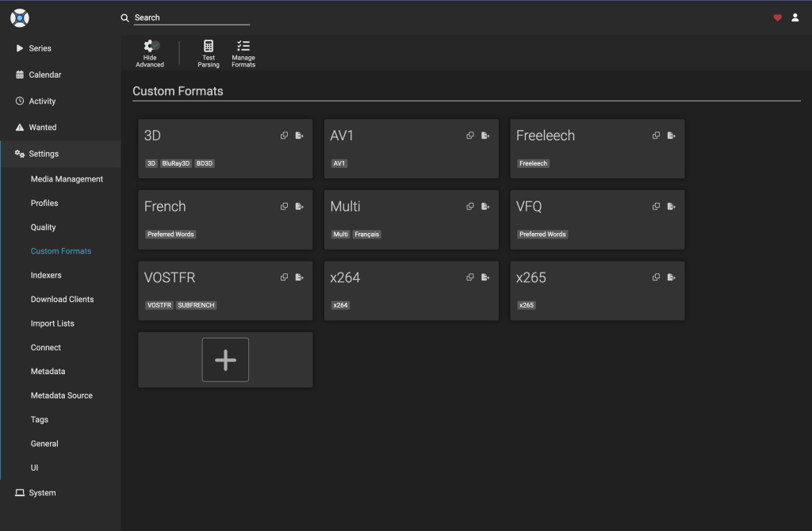Image resolution: width=812 pixels, height=531 pixels.
Task: Go to Indexers settings
Action: [x=46, y=275]
